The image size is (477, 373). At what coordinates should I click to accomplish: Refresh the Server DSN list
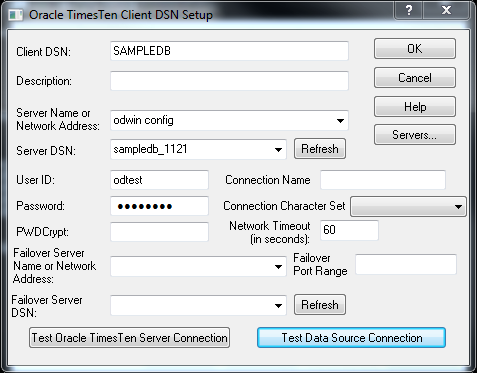pos(320,149)
